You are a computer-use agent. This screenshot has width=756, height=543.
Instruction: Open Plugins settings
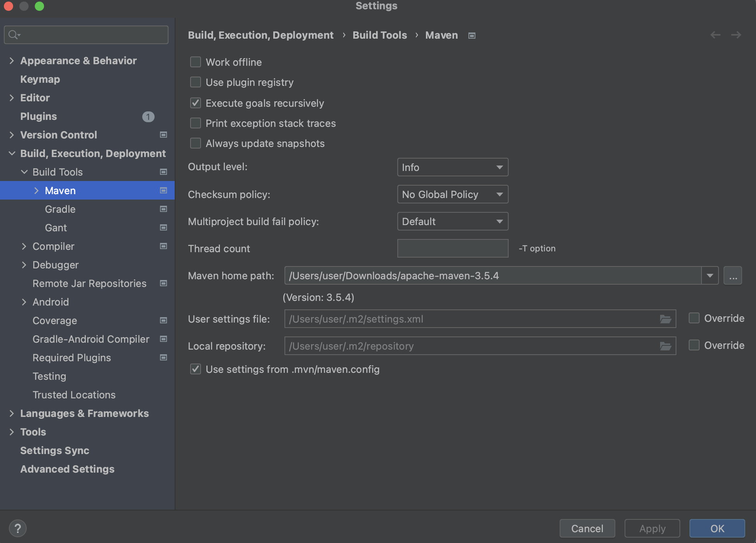39,116
